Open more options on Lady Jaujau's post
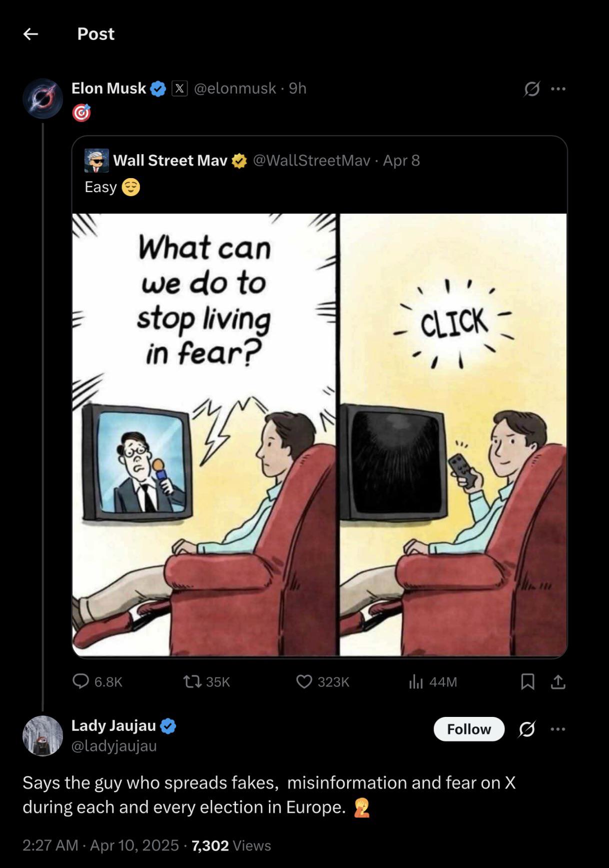 tap(558, 729)
